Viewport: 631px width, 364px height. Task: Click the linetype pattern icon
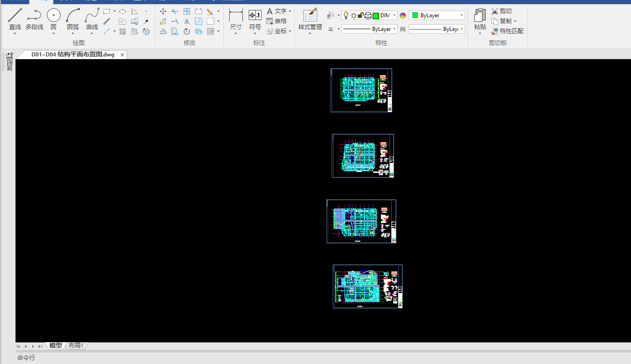tap(403, 29)
